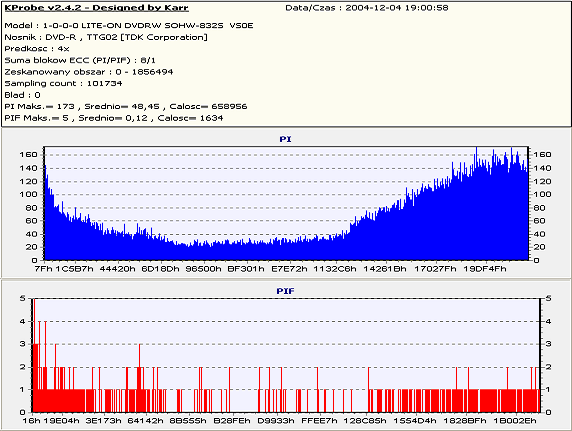Viewport: 572px width, 431px height.
Task: Click the PIF Maks. statistics line
Action: pyautogui.click(x=114, y=118)
